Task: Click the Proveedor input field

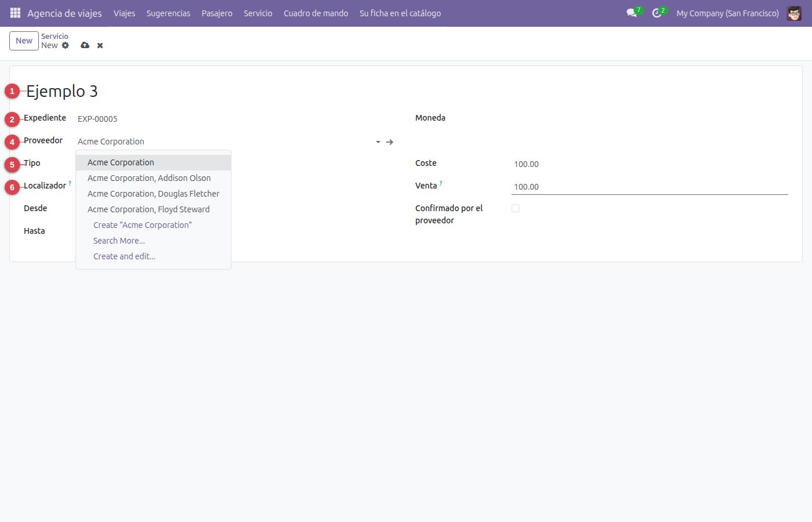Action: [225, 142]
